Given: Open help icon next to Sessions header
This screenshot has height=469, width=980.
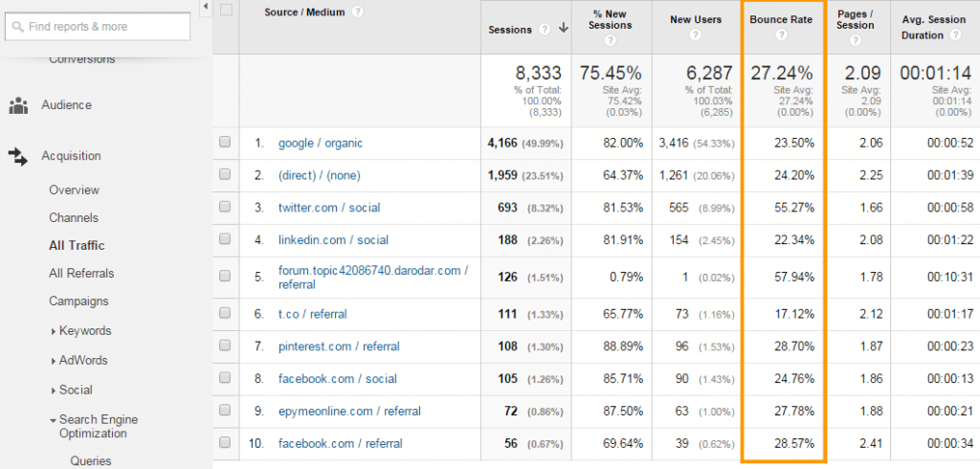Looking at the screenshot, I should [x=545, y=30].
